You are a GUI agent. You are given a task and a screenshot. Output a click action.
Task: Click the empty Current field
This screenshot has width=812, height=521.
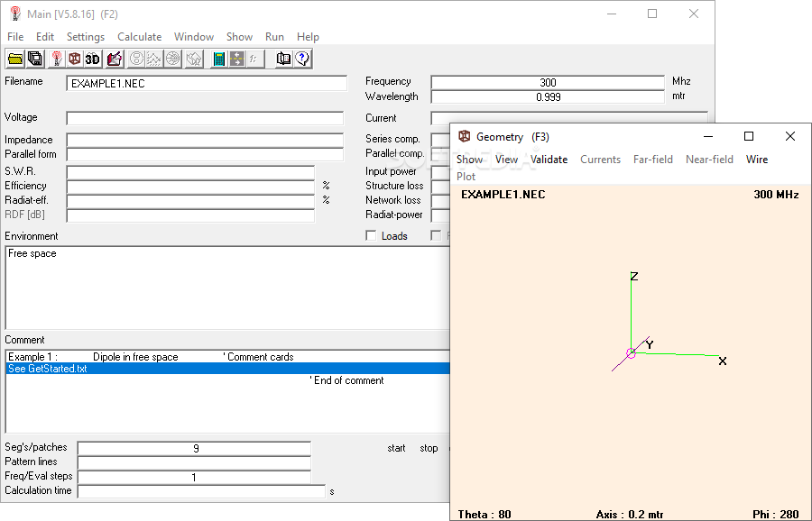[x=569, y=118]
